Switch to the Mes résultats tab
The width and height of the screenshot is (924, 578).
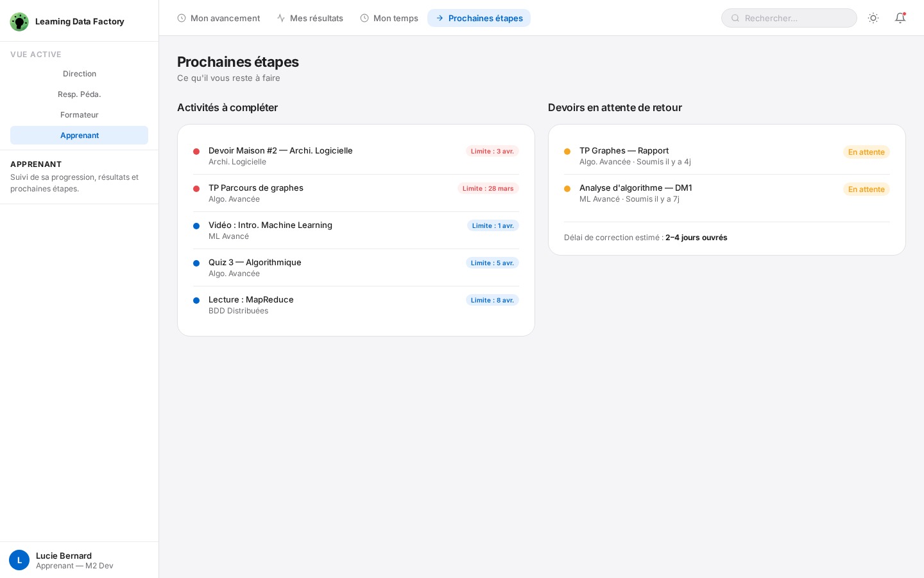pos(310,18)
